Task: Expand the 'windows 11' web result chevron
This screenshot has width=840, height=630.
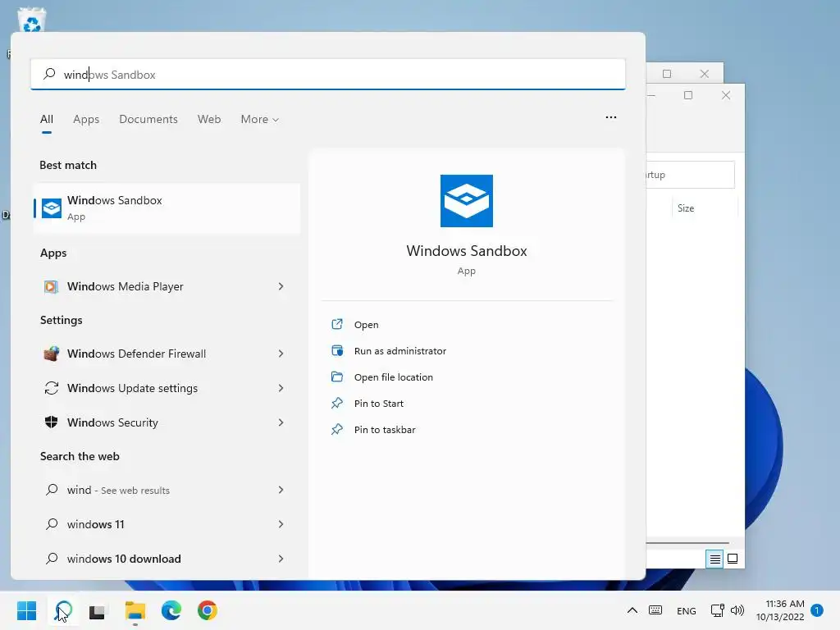Action: click(x=281, y=524)
